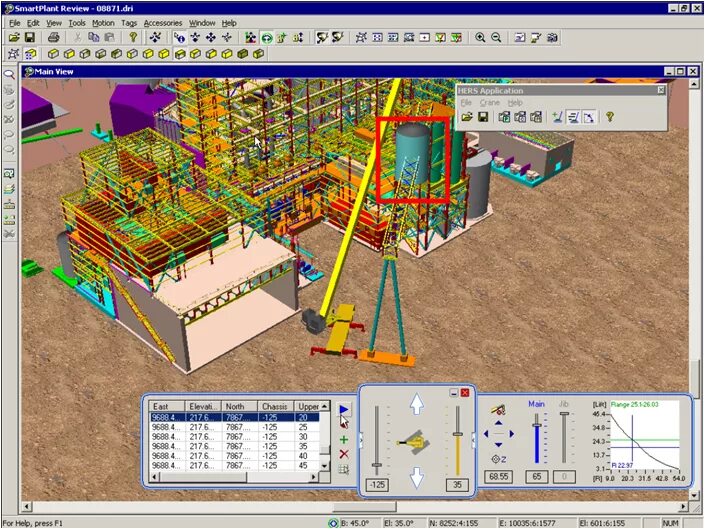Click Main View horizontal scrollbar thumb
The image size is (705, 529).
point(364,507)
